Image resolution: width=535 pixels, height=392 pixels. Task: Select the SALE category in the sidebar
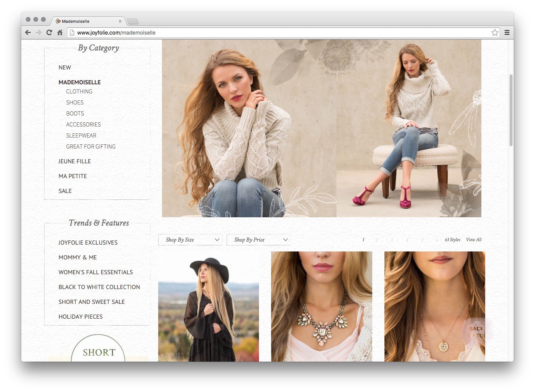click(x=65, y=191)
